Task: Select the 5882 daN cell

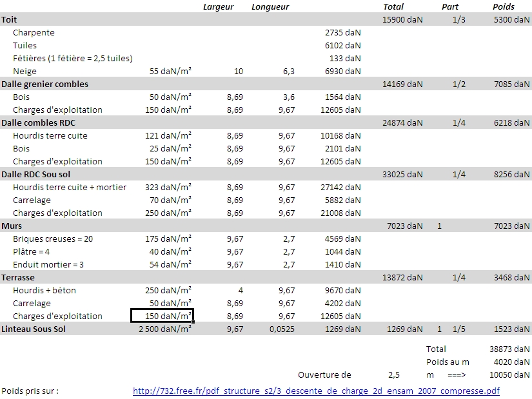Action: [x=342, y=200]
